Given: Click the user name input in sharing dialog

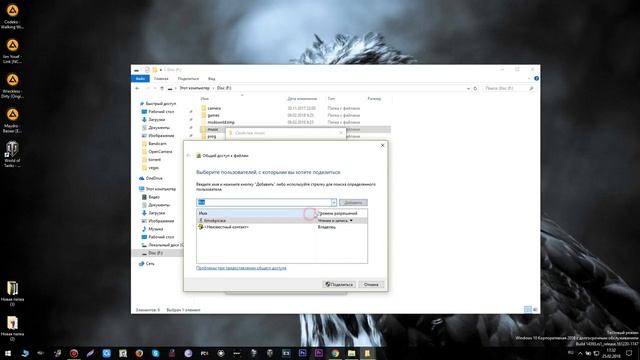Looking at the screenshot, I should click(x=264, y=202).
